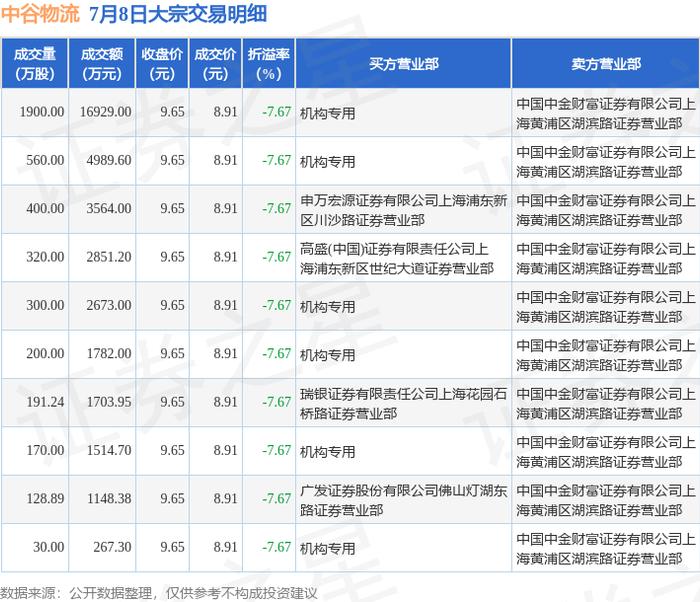Click the 申万宏源证券 buyer cell
This screenshot has height=602, width=700.
pos(404,210)
